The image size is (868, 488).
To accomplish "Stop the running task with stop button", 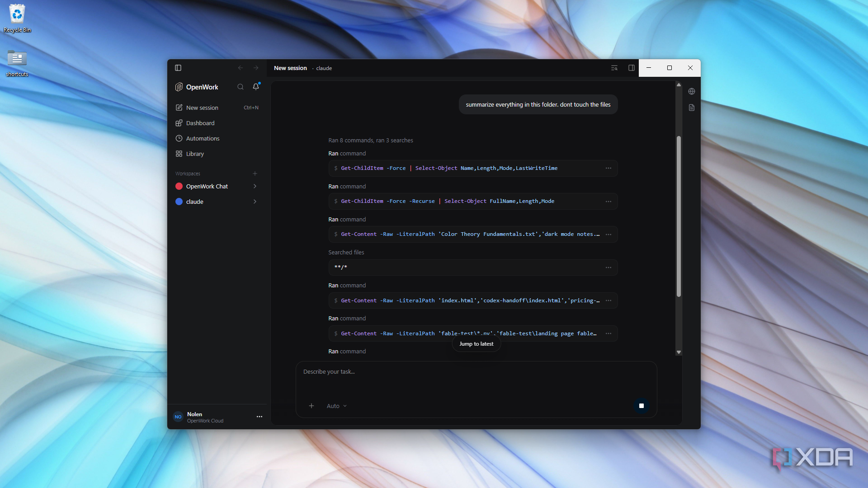I will coord(641,406).
